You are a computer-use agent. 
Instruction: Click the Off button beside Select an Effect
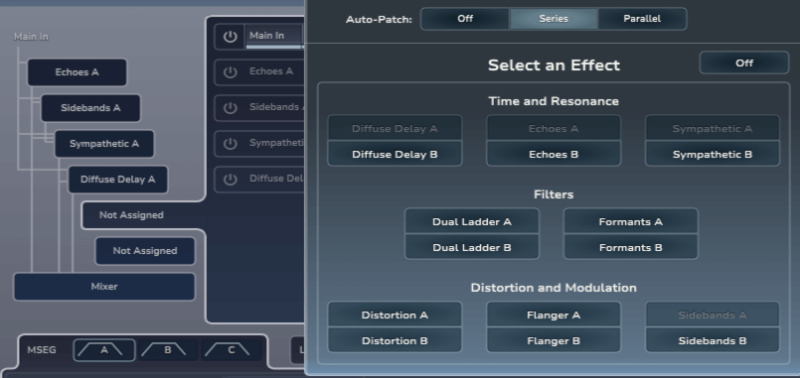tap(744, 63)
